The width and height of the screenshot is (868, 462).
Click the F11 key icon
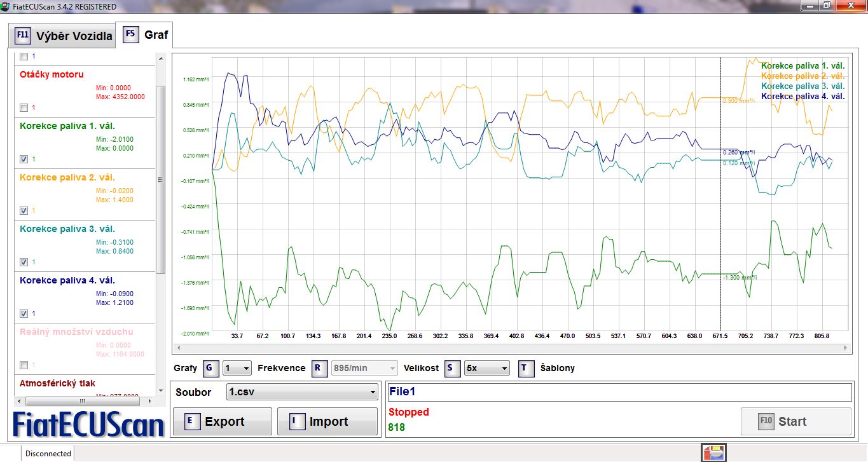pyautogui.click(x=22, y=35)
